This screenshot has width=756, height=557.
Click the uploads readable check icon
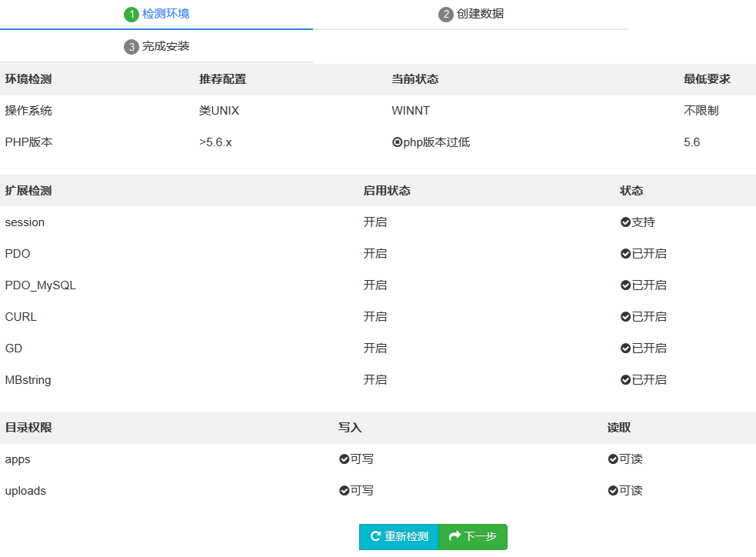click(613, 491)
